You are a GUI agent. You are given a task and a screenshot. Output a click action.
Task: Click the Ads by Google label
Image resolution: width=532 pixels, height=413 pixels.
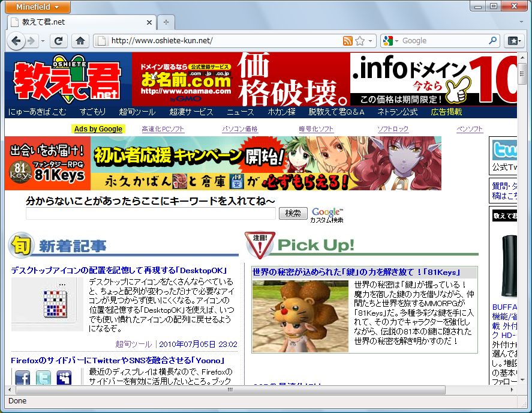(x=98, y=129)
